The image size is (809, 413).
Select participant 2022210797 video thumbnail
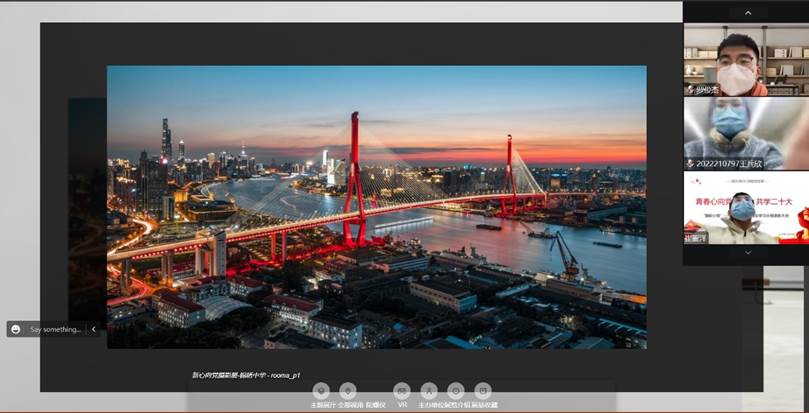coord(746,133)
